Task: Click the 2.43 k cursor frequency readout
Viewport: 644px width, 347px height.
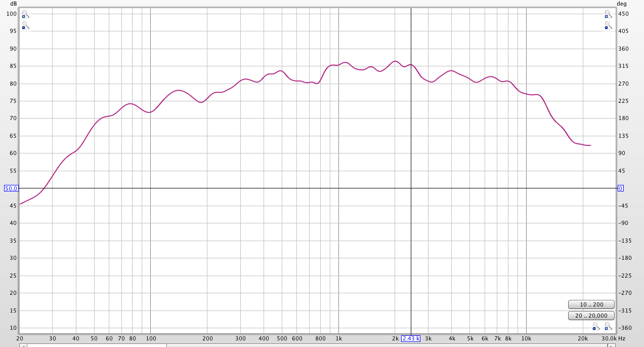Action: 411,338
